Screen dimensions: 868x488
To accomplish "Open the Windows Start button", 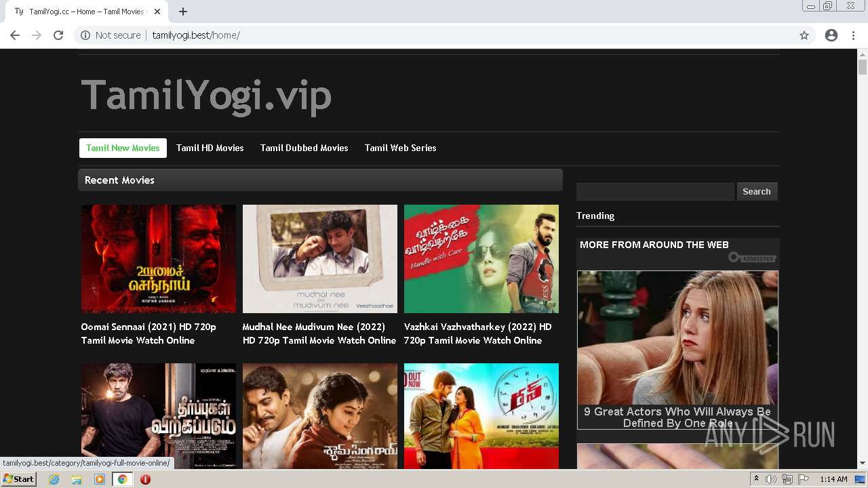I will [19, 479].
